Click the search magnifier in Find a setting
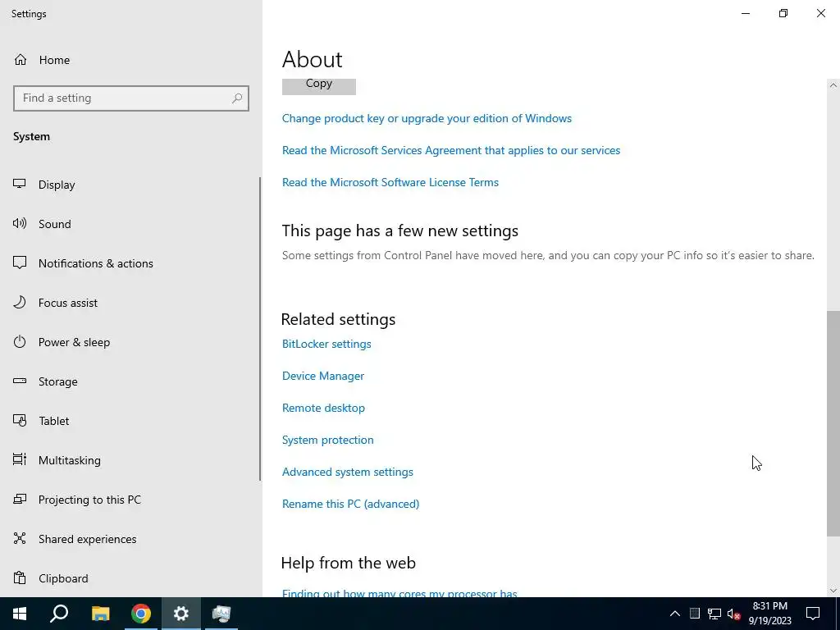This screenshot has width=840, height=630. pos(237,98)
